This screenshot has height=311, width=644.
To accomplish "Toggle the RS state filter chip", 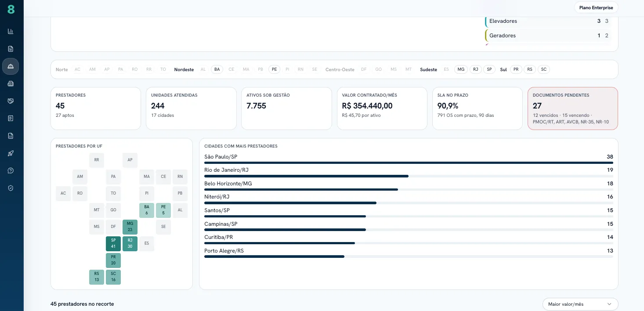I will point(530,69).
